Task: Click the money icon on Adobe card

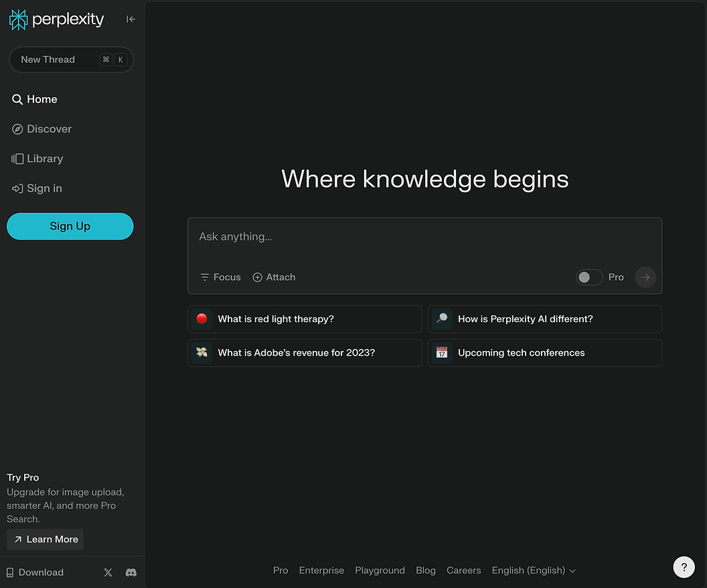Action: (202, 352)
